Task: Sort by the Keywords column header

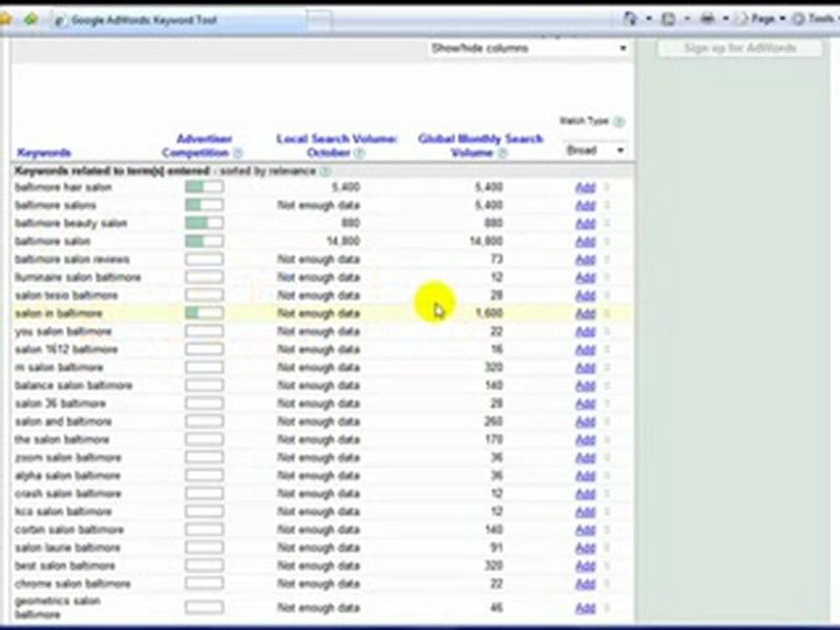Action: tap(44, 152)
